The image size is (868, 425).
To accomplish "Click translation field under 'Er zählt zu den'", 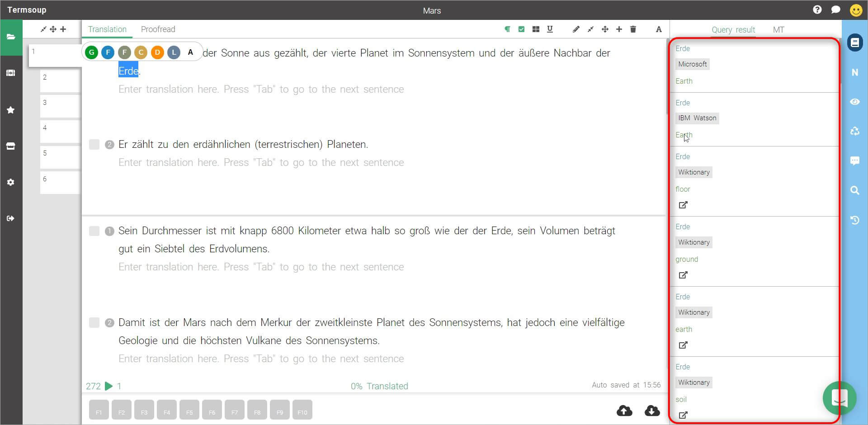I will [261, 163].
